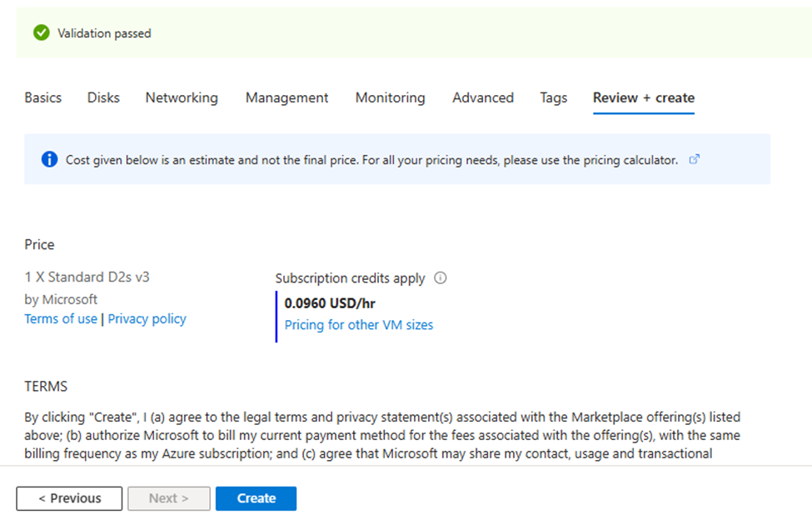The image size is (812, 525).
Task: Open the Networking tab
Action: coord(182,97)
